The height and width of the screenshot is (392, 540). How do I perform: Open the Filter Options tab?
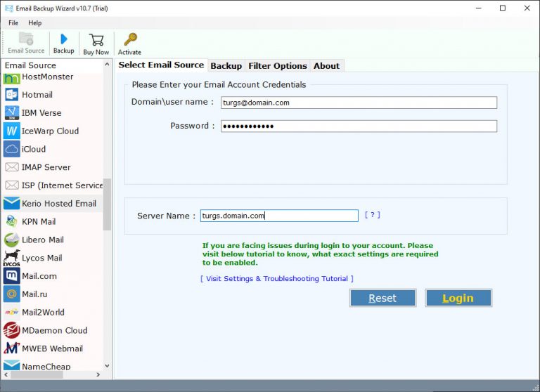point(278,66)
